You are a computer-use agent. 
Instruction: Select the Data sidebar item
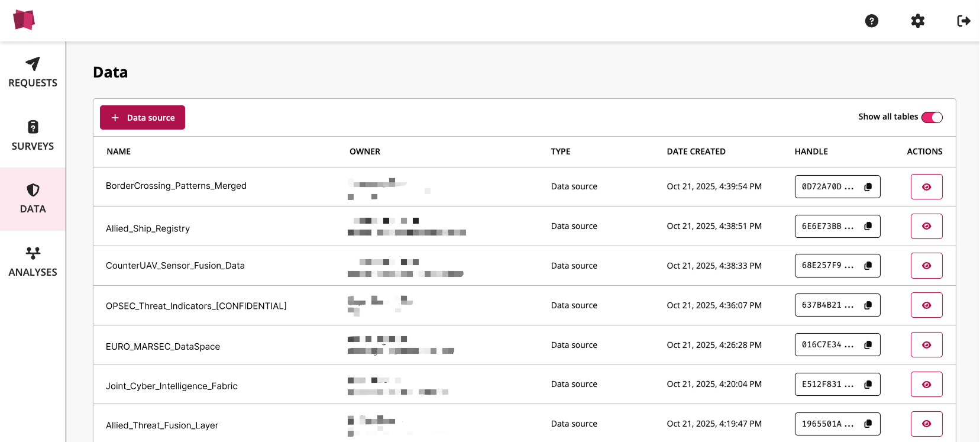pos(33,199)
